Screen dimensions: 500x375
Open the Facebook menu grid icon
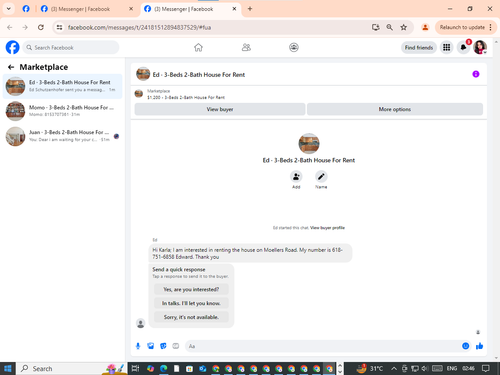coord(446,47)
